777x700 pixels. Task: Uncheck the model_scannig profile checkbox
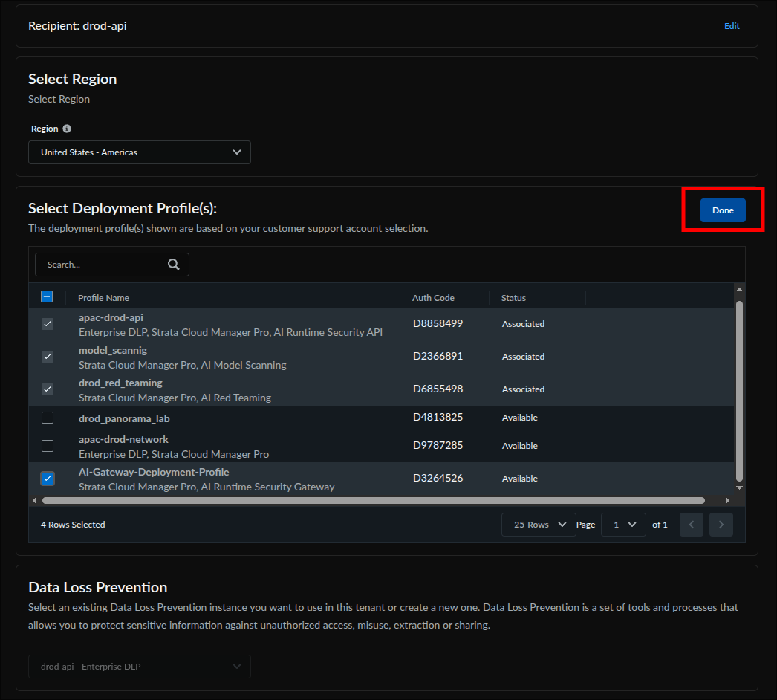[x=48, y=357]
